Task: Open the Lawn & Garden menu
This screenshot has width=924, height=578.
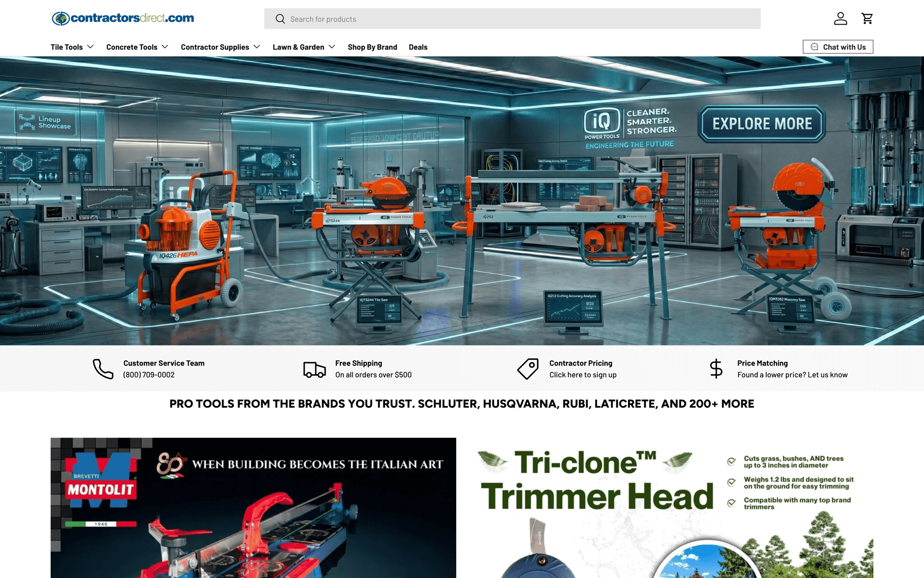Action: tap(298, 47)
